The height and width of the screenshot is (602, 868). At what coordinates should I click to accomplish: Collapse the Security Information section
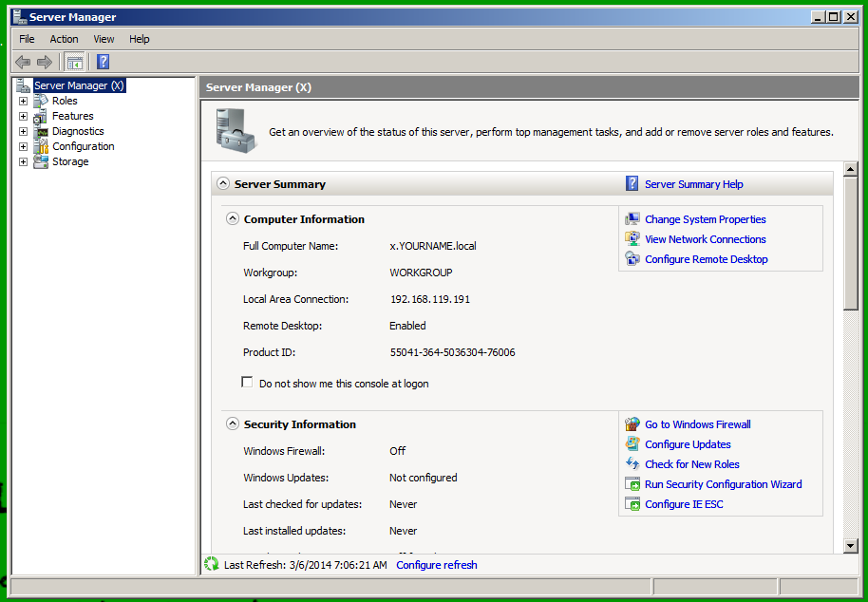233,424
